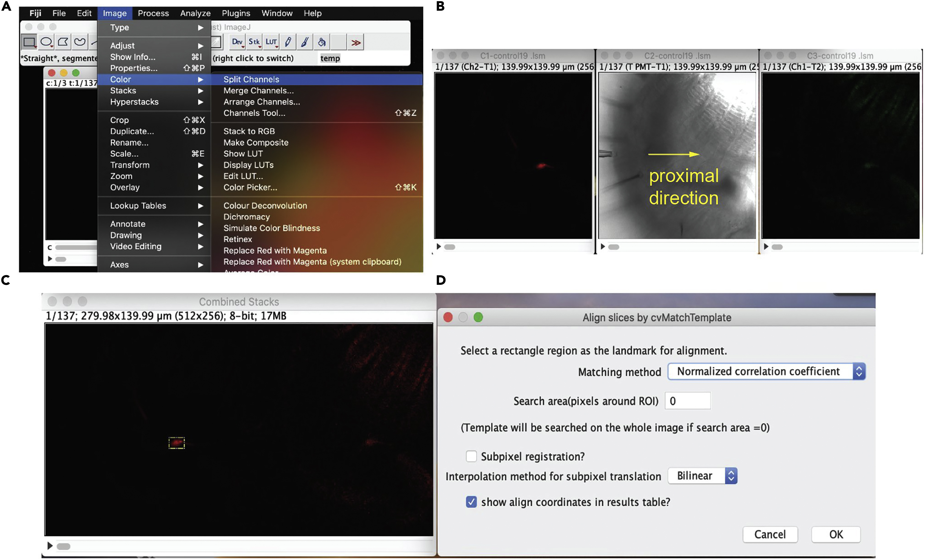Screen dimensions: 925x560
Task: Click the LUT toolbar icon
Action: [x=271, y=42]
